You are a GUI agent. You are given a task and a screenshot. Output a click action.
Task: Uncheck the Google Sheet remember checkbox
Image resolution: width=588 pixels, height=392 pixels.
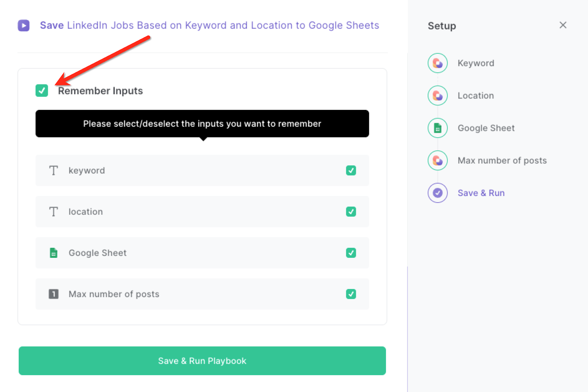coord(351,253)
